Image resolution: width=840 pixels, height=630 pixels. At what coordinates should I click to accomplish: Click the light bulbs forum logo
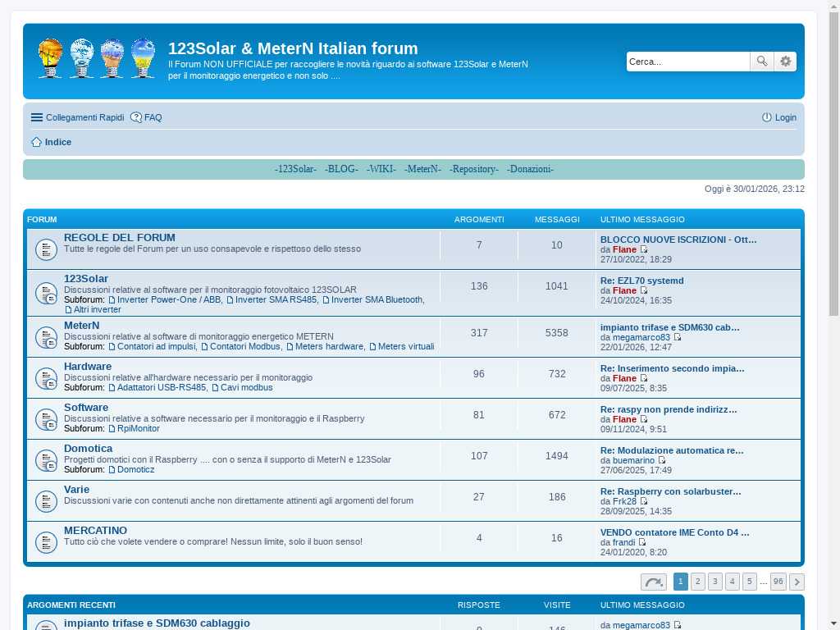pyautogui.click(x=97, y=58)
